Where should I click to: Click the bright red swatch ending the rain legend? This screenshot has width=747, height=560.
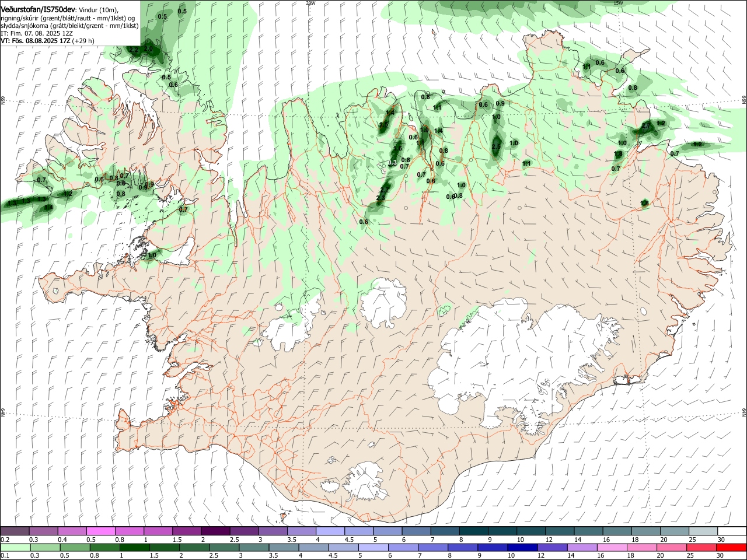click(732, 548)
